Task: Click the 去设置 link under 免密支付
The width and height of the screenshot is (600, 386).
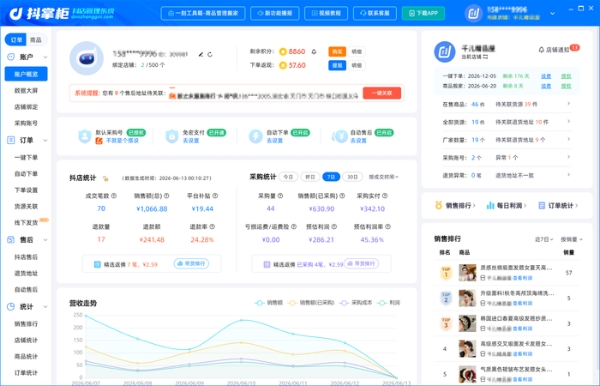Action: (x=191, y=140)
